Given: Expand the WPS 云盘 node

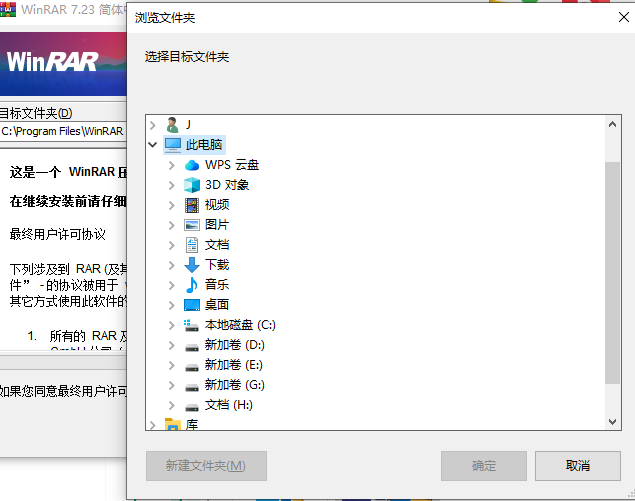Looking at the screenshot, I should pyautogui.click(x=172, y=165).
